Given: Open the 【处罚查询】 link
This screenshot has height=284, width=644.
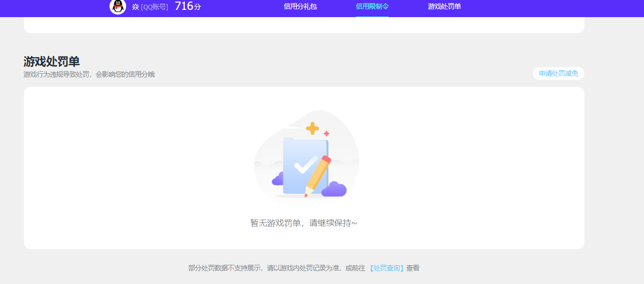Looking at the screenshot, I should point(386,268).
